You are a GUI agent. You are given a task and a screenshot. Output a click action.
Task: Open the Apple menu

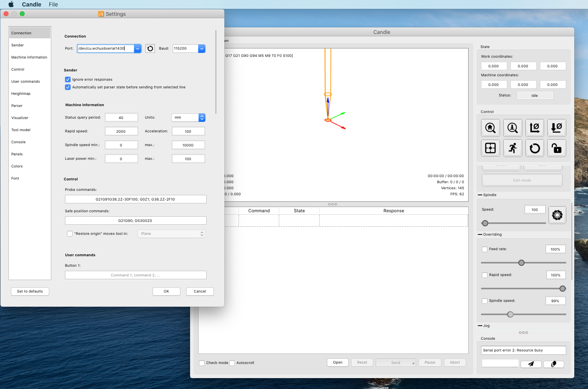pos(11,4)
